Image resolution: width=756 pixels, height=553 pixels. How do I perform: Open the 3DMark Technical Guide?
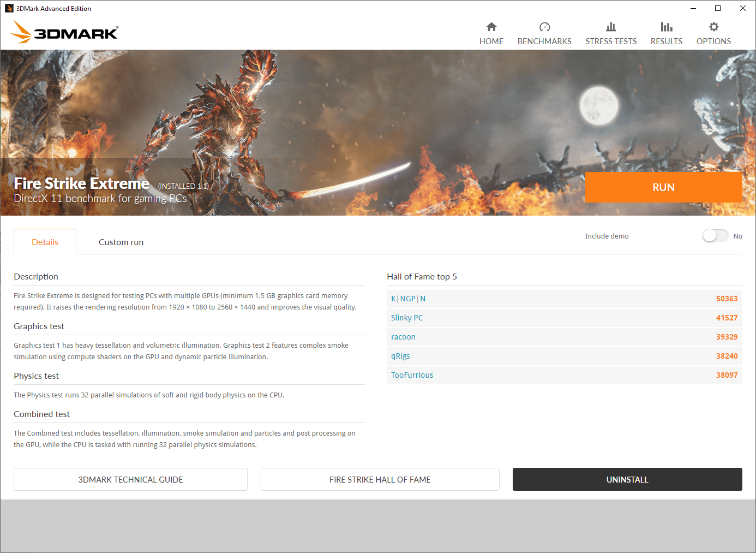pyautogui.click(x=130, y=479)
